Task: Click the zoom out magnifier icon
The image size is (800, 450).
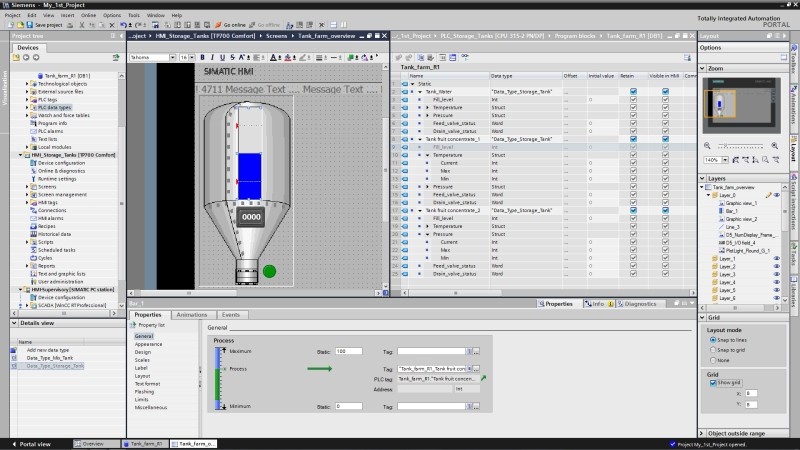Action: (x=707, y=146)
